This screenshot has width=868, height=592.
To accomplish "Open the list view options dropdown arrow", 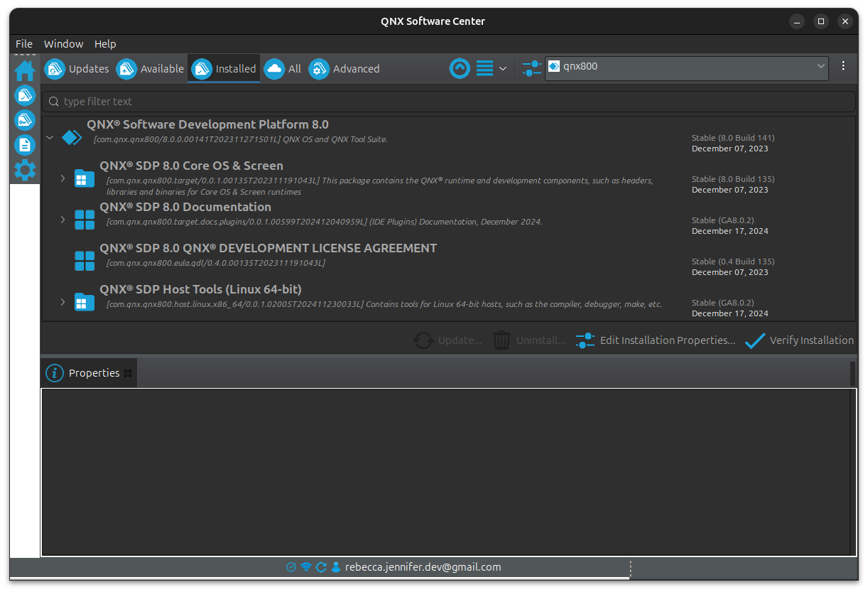I will (503, 69).
